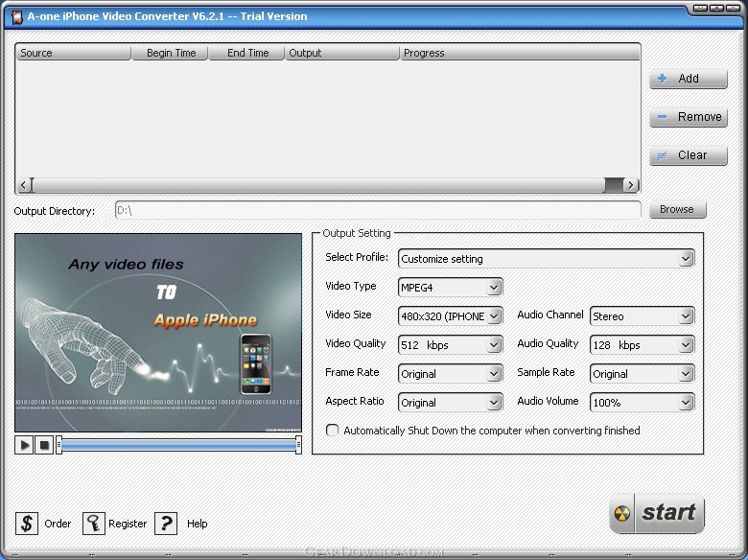Click the file list scroll right arrow
This screenshot has width=748, height=560.
point(631,185)
